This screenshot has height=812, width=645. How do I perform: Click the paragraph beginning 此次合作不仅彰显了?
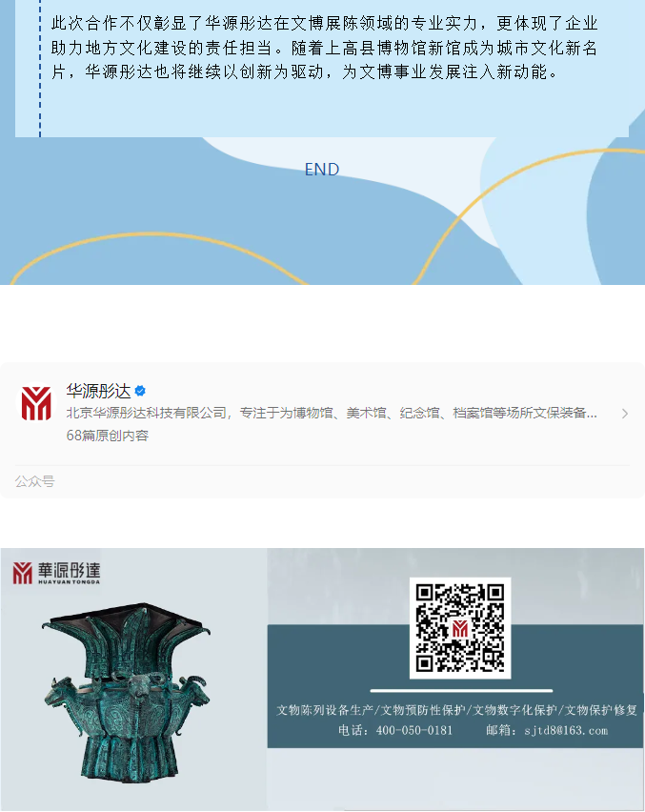tap(325, 48)
